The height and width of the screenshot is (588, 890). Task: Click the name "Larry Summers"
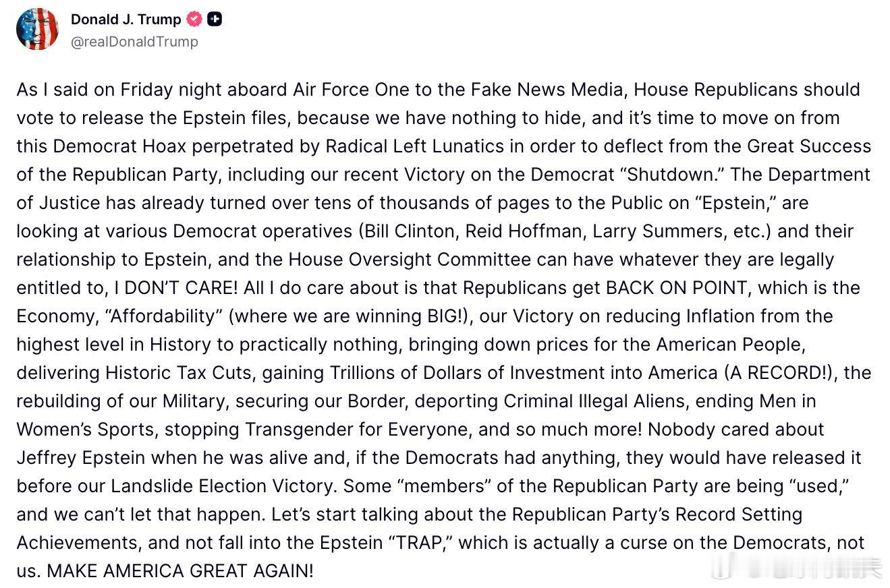tap(640, 231)
